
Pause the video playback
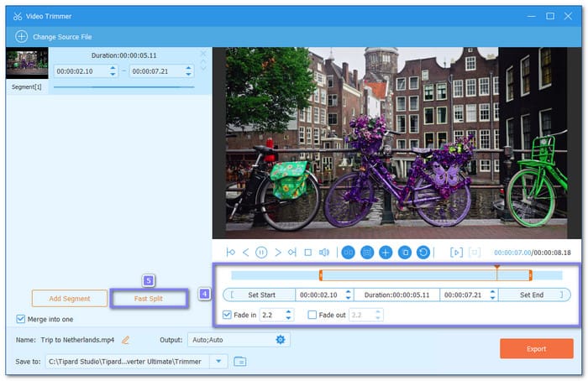(x=261, y=252)
